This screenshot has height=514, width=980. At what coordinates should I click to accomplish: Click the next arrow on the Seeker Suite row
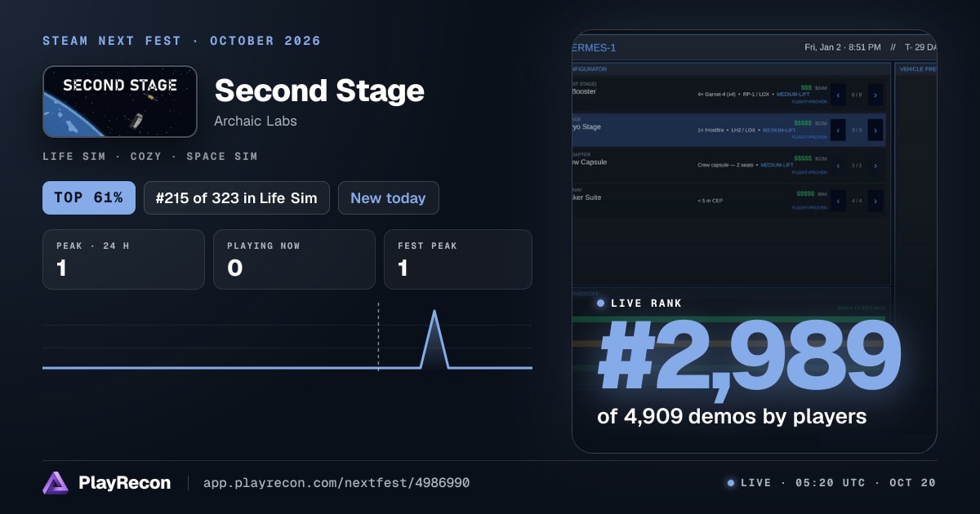point(875,201)
